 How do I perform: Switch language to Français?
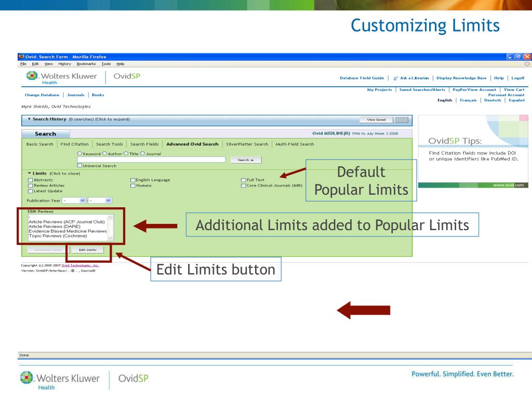click(x=468, y=100)
